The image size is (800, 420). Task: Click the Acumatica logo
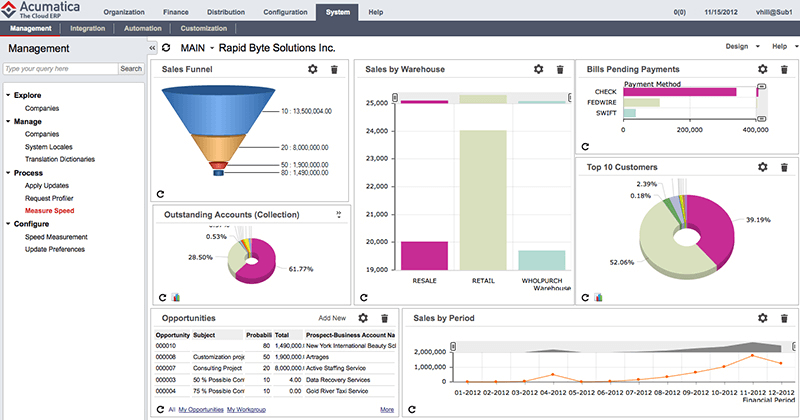tap(40, 10)
